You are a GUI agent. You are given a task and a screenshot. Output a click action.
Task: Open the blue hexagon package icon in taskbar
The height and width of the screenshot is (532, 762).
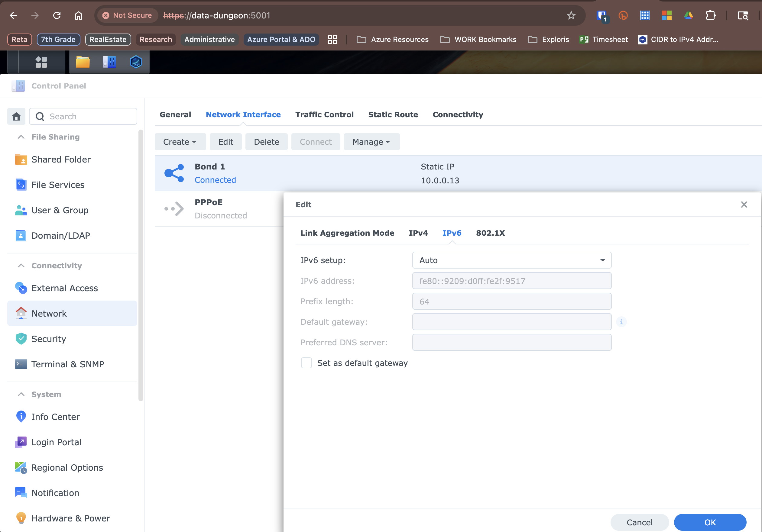tap(136, 62)
